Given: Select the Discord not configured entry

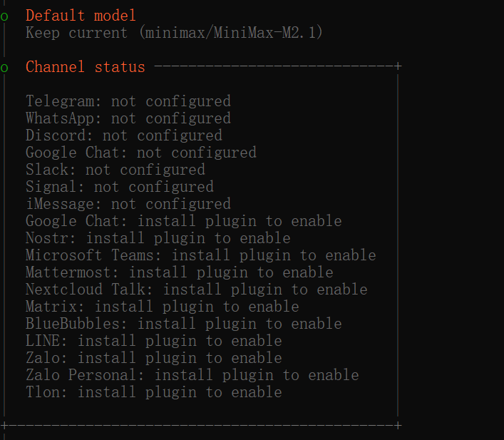Looking at the screenshot, I should click(x=124, y=135).
